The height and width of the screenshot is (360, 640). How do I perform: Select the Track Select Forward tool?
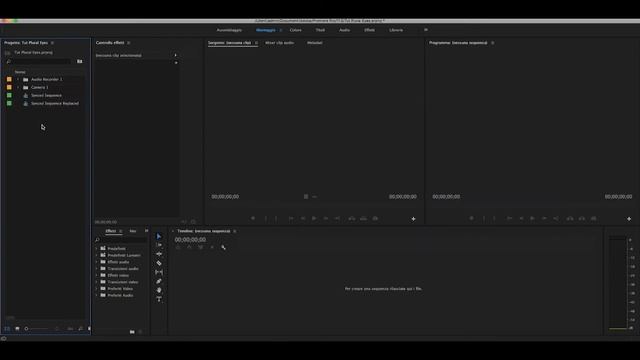[x=159, y=245]
